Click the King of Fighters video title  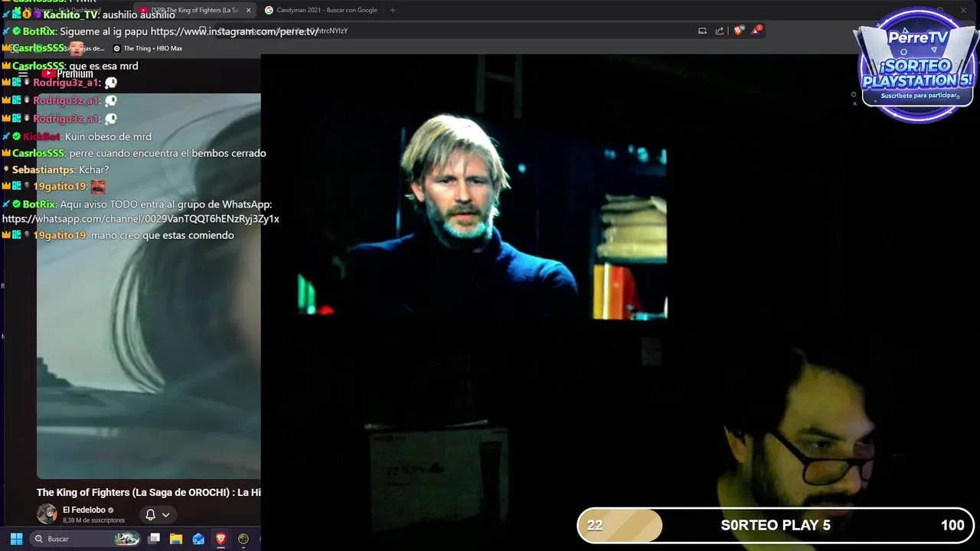point(149,492)
